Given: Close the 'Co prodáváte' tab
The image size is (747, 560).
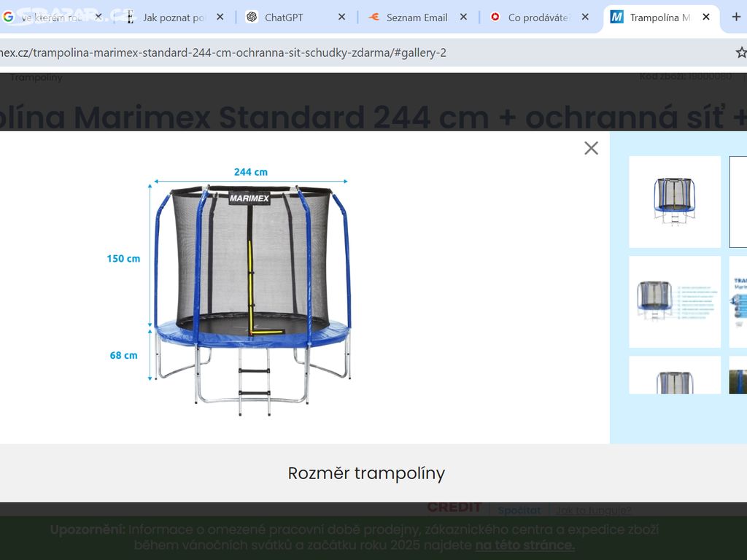Looking at the screenshot, I should [x=585, y=17].
